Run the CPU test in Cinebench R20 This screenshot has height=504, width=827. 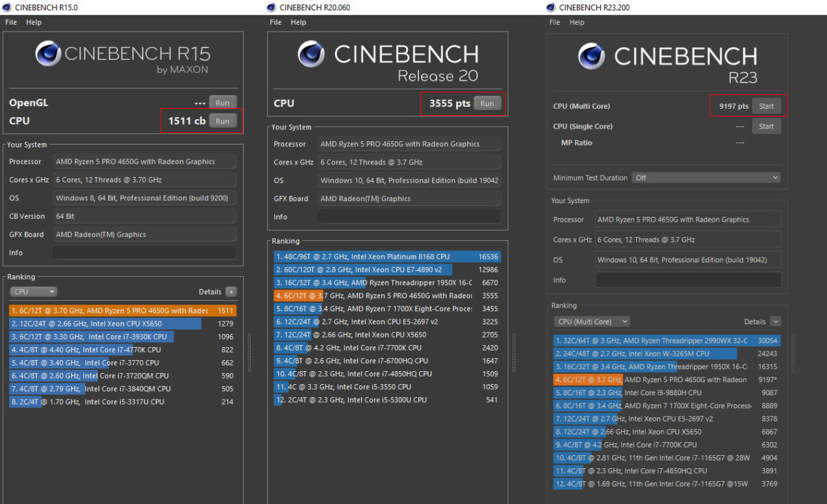[x=487, y=103]
